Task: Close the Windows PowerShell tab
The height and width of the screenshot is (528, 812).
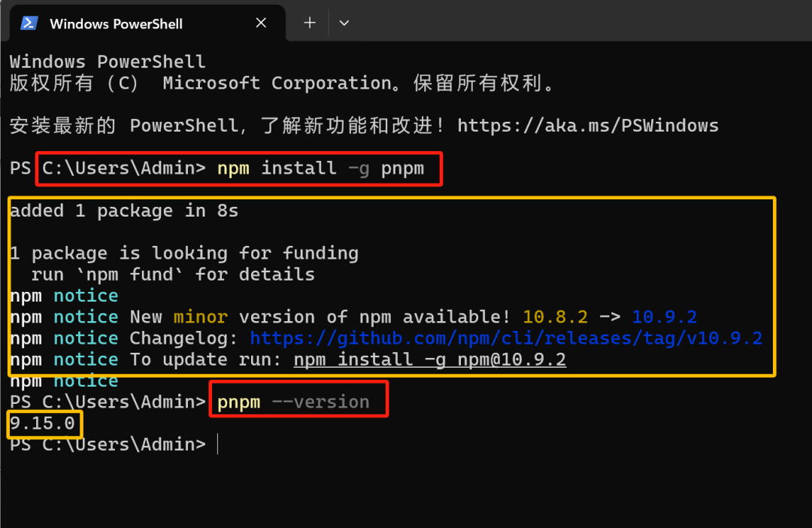Action: pyautogui.click(x=261, y=23)
